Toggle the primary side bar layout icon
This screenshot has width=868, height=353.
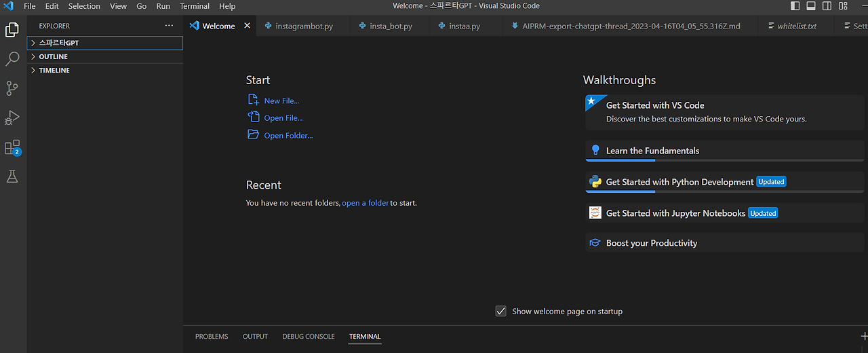point(795,6)
